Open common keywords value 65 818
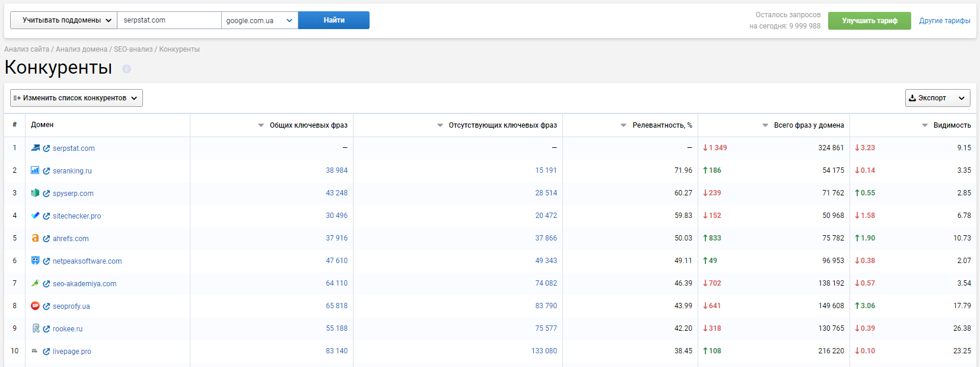 coord(337,306)
